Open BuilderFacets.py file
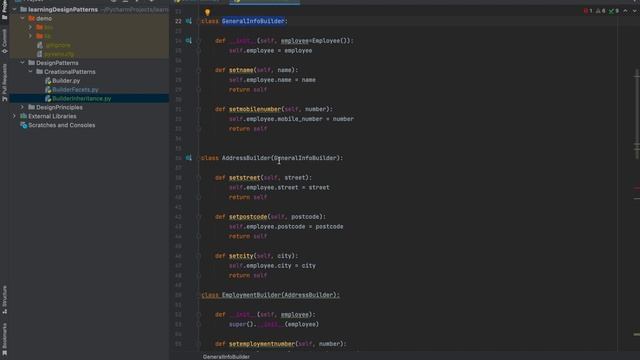Image resolution: width=640 pixels, height=360 pixels. [x=75, y=90]
